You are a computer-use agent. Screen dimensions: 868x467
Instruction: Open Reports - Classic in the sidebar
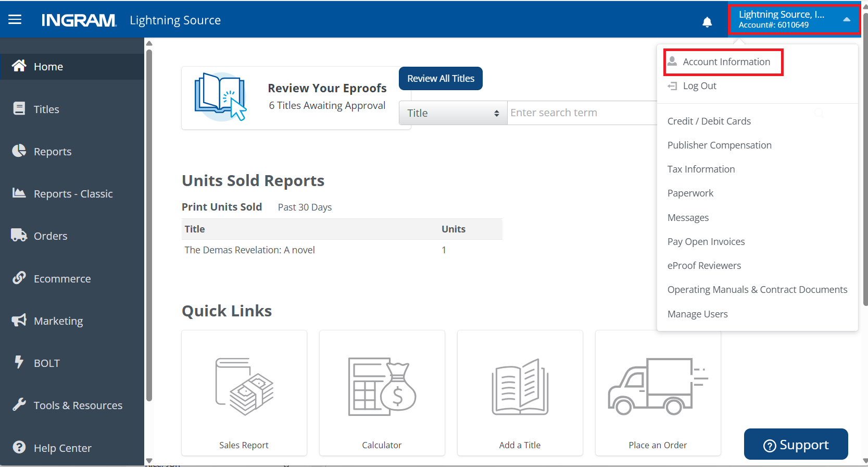coord(72,193)
